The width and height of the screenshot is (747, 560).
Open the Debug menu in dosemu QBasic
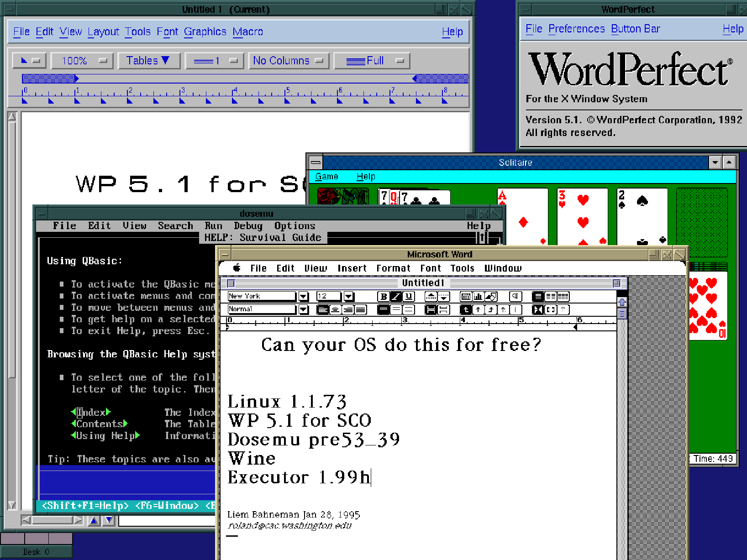[248, 226]
